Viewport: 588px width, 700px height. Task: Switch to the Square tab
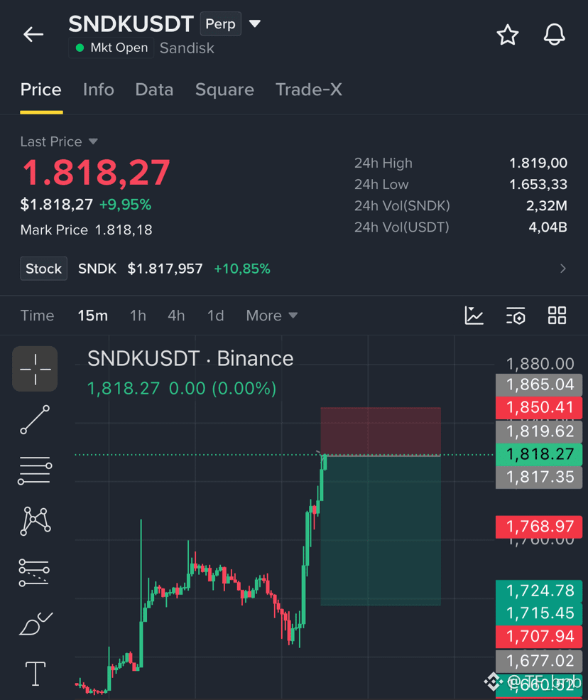[225, 90]
